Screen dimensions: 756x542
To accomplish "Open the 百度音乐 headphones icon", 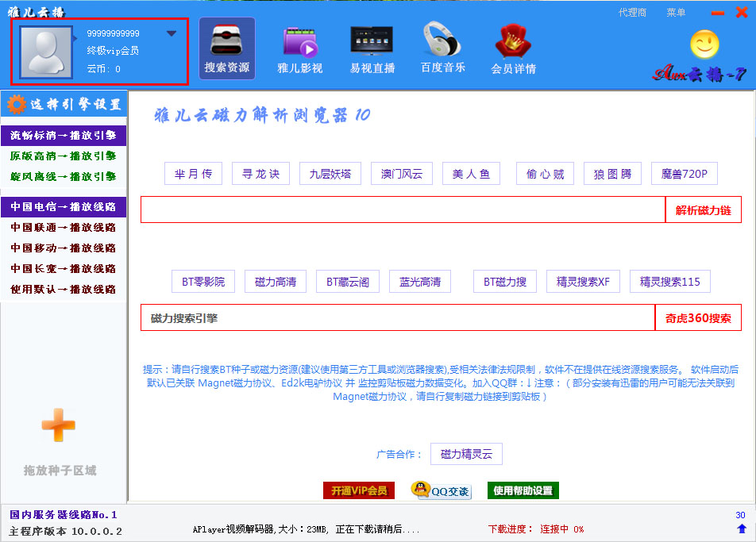I will pos(442,48).
